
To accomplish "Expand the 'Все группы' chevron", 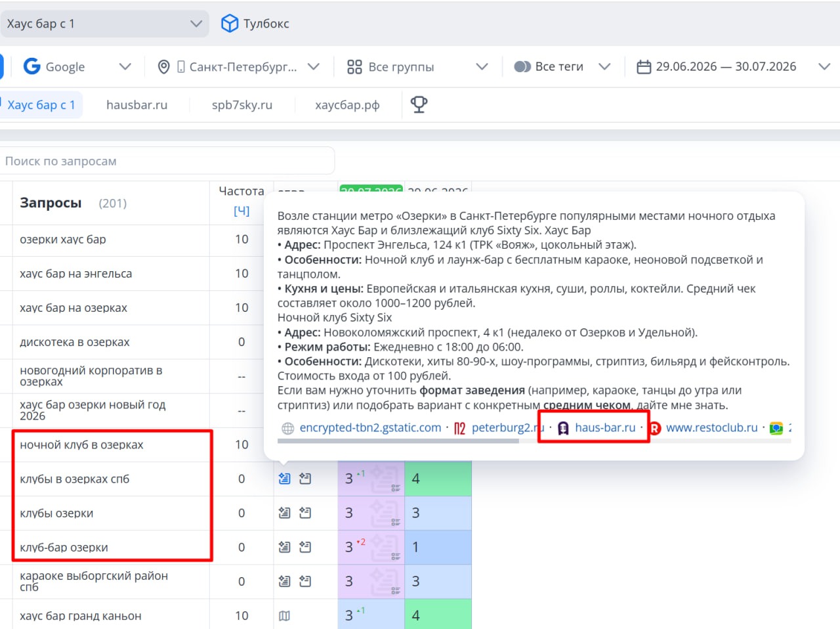I will coord(482,67).
